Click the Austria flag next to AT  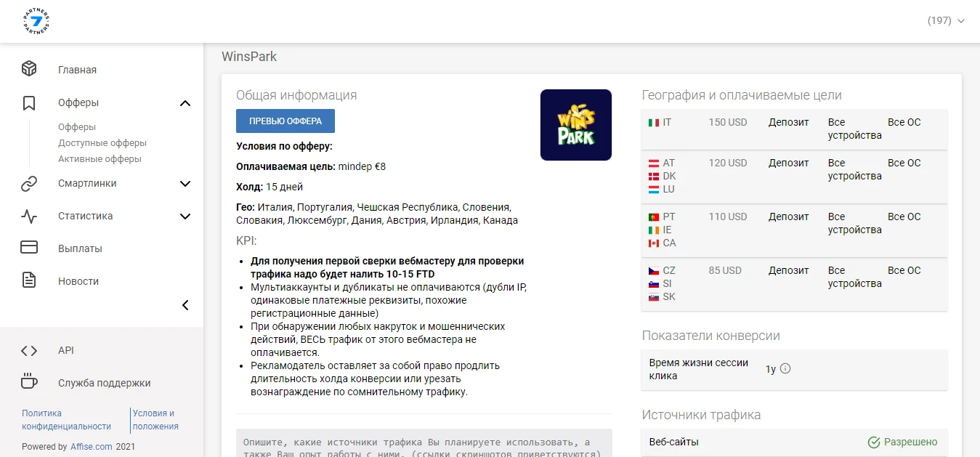654,163
